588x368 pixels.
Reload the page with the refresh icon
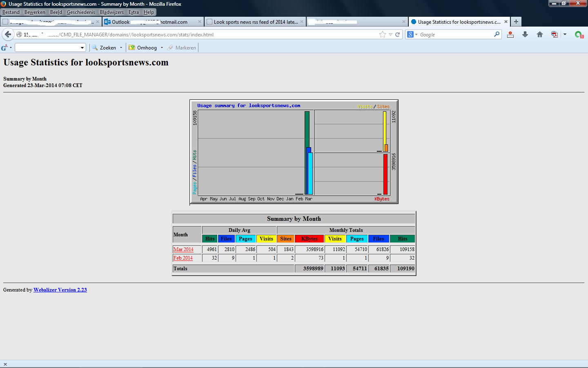pos(397,34)
